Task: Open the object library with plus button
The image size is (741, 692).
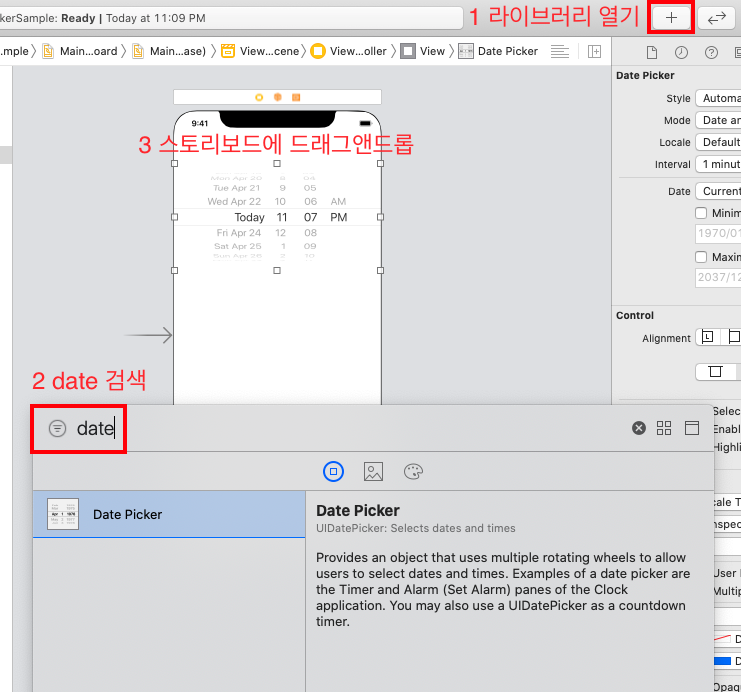Action: click(x=671, y=18)
